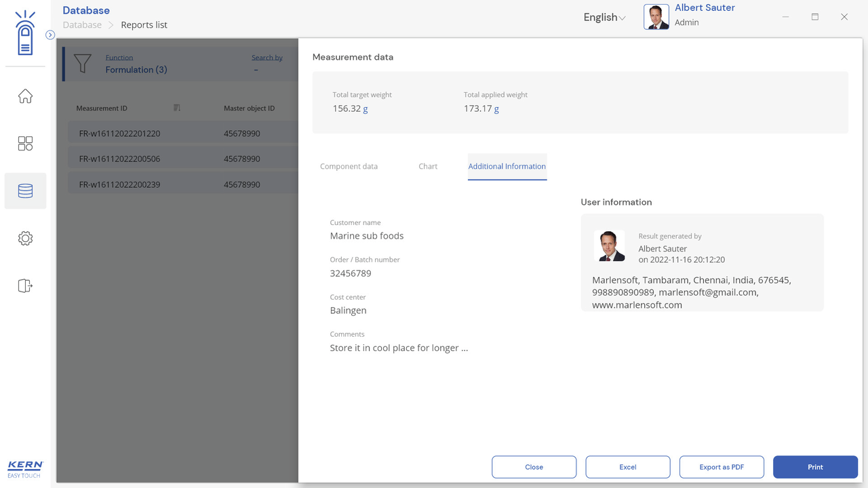Click the filter funnel icon
Viewport: 868px width, 488px height.
(82, 64)
